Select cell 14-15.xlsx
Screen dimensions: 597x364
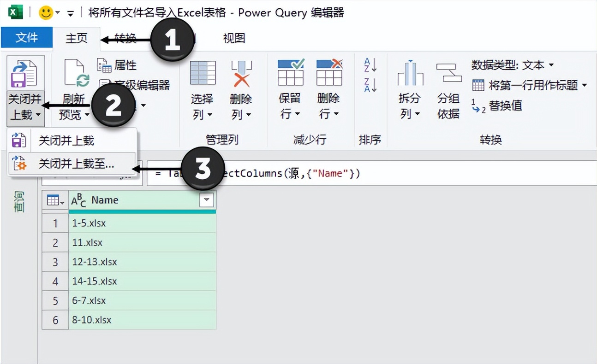(142, 281)
